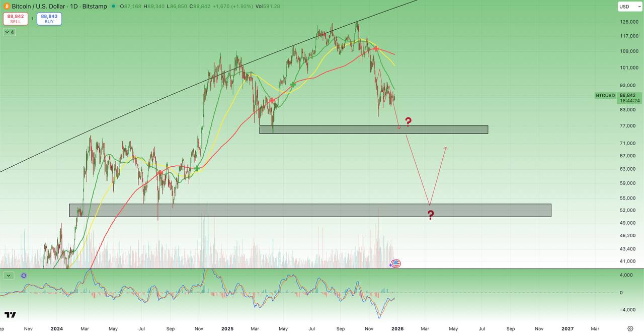Select the lower gray support zone rectangle
Screen dimensions: 644x333
310,211
